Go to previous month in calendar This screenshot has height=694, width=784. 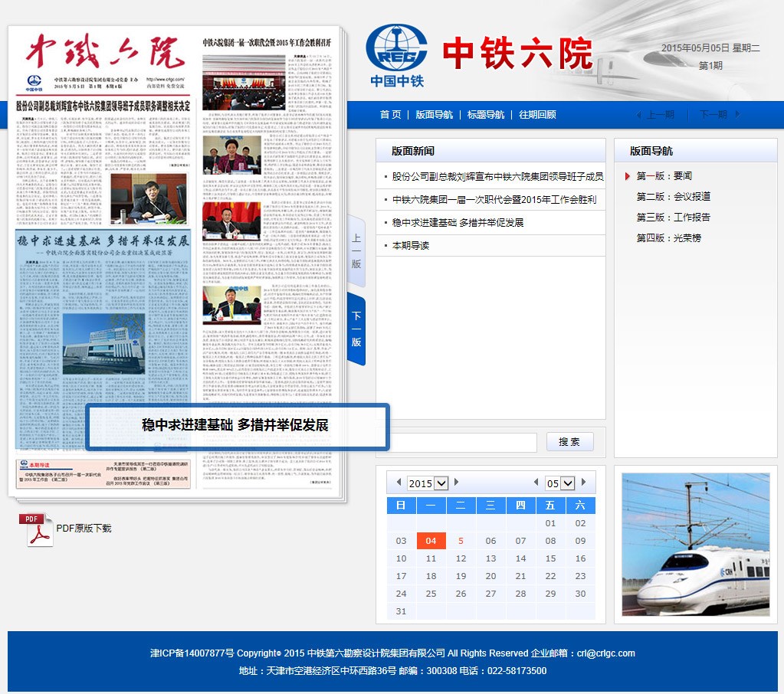coord(536,483)
